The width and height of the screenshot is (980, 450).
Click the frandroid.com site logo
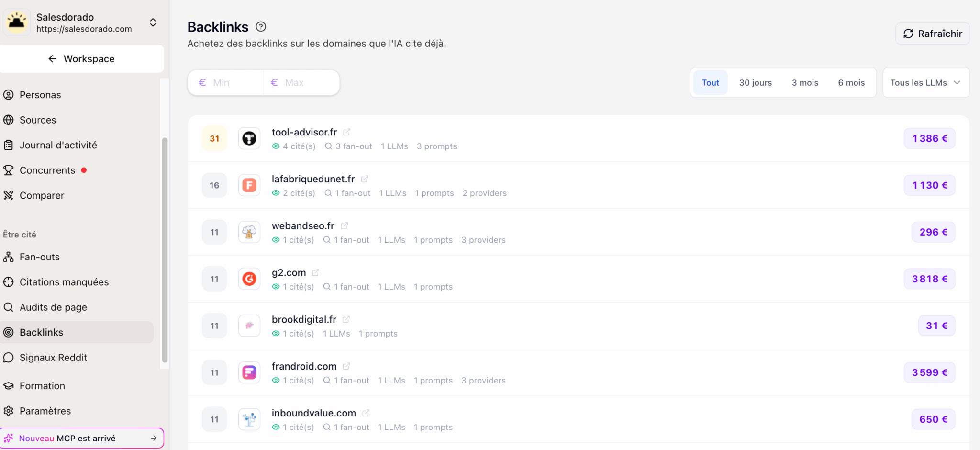[x=249, y=372]
